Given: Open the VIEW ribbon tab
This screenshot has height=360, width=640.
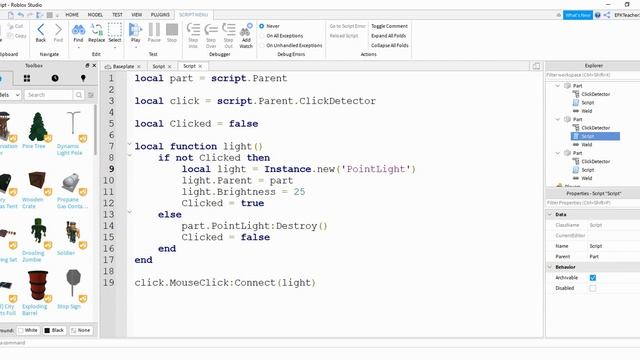Looking at the screenshot, I should tap(137, 15).
